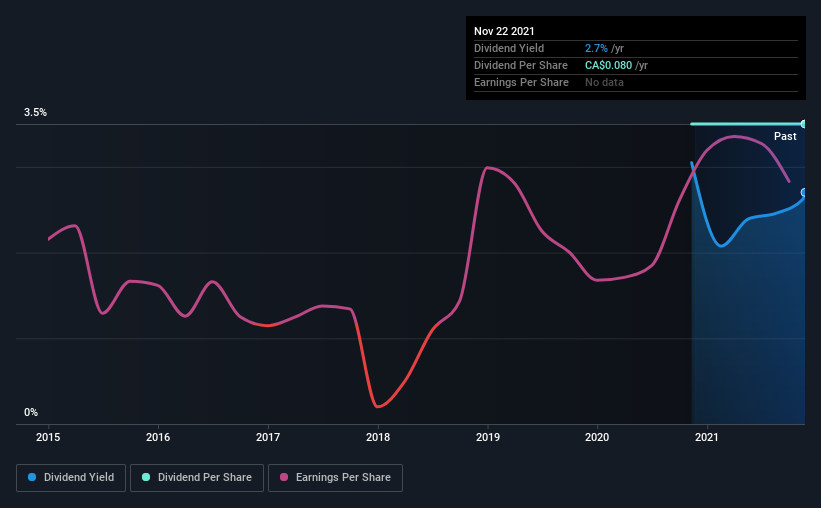Toggle the Dividend Per Share legend button
The height and width of the screenshot is (508, 821).
coord(197,478)
